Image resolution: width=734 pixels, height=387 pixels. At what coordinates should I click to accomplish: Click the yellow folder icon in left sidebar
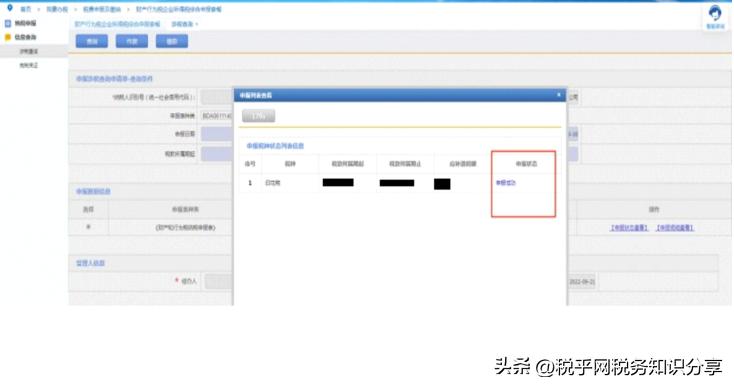(8, 37)
